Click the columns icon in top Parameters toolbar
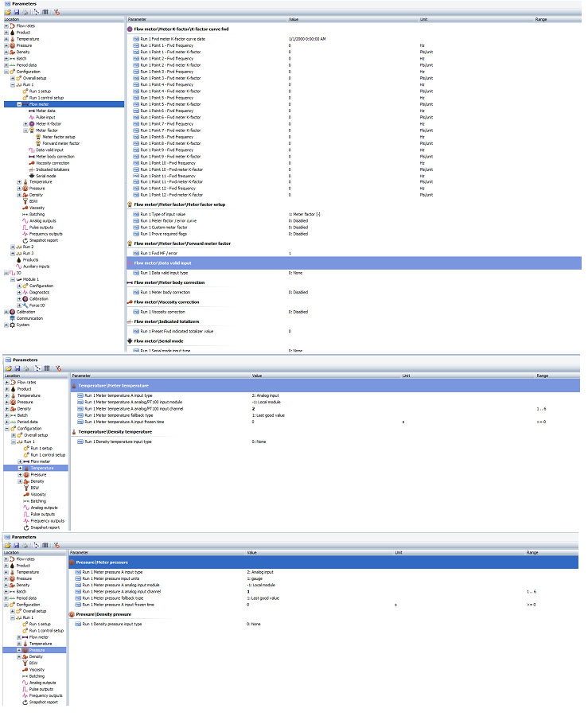 (45, 12)
